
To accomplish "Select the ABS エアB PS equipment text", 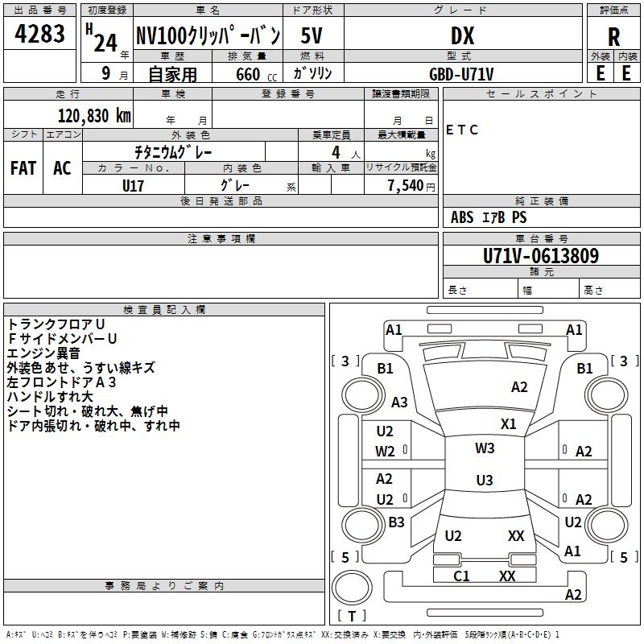I will tap(489, 217).
